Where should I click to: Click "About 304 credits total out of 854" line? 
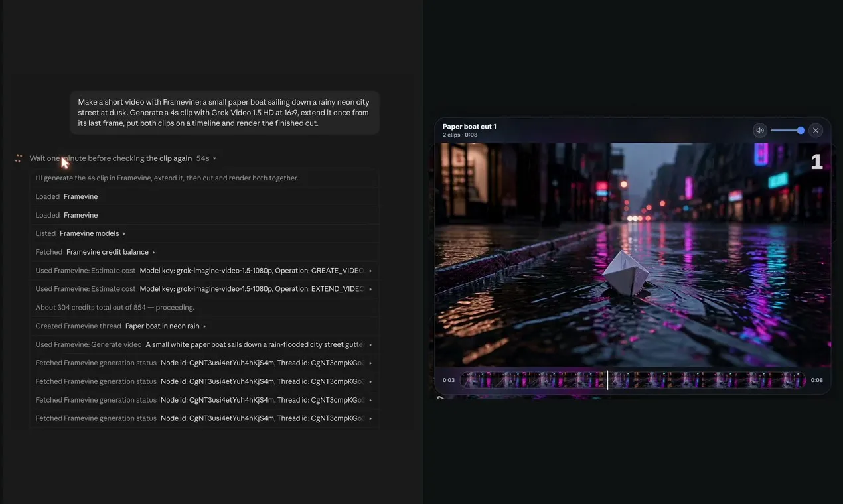coord(115,308)
